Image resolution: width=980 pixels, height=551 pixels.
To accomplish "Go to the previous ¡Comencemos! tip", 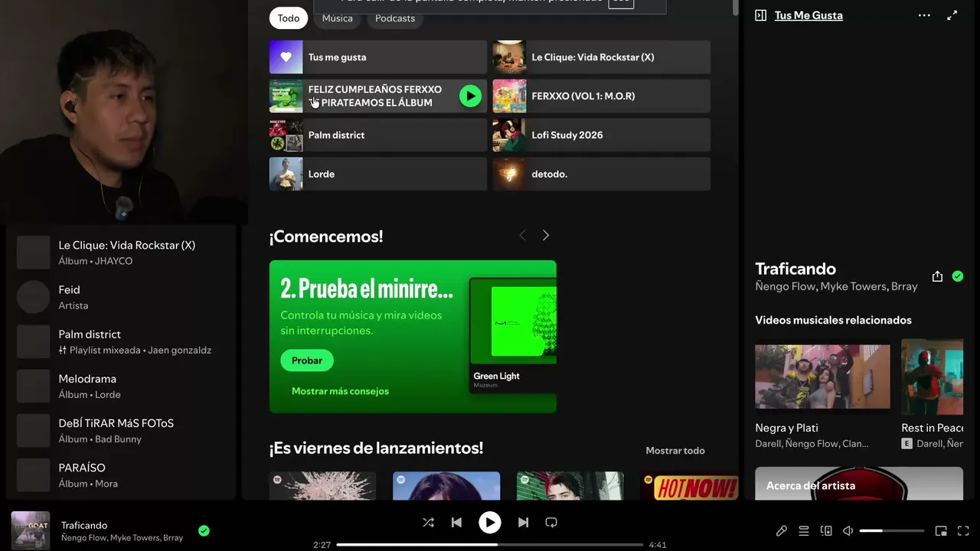I will click(522, 236).
